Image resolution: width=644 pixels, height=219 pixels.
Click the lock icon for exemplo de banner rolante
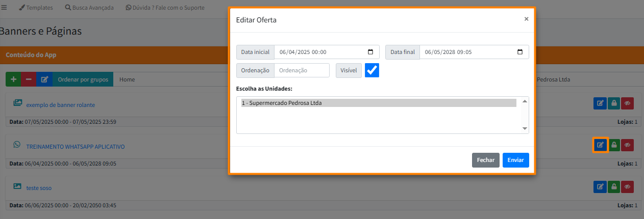coord(614,104)
